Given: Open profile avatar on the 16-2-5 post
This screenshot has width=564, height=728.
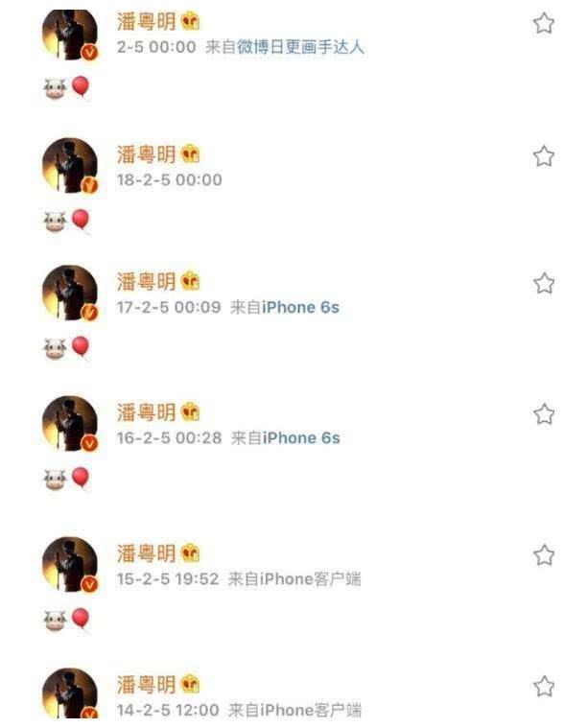Looking at the screenshot, I should pos(70,424).
